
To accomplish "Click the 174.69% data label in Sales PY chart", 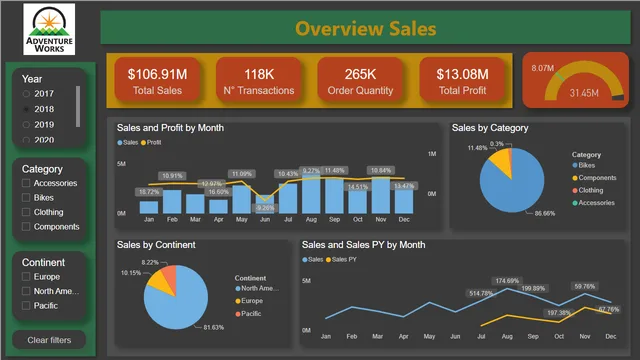I will 507,281.
